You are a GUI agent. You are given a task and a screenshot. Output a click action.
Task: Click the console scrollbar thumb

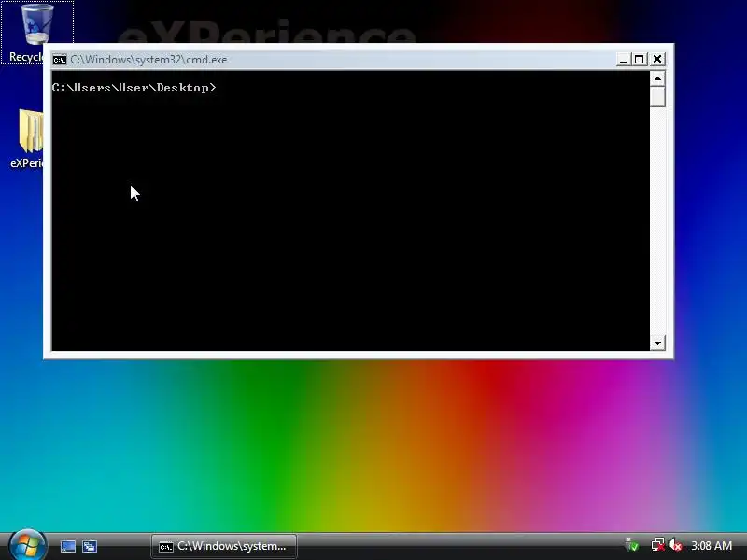tap(658, 97)
